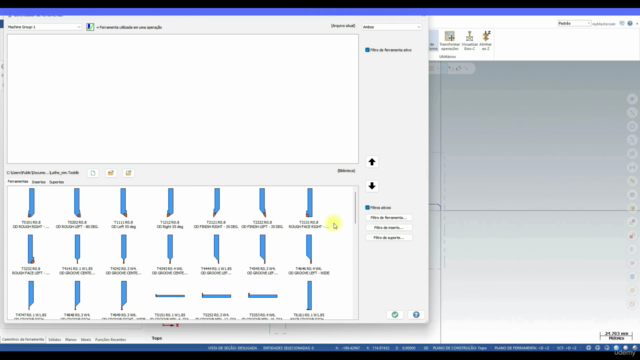Select tool T4444 OD Groove Left
Viewport: 640px width, 360px height.
click(x=216, y=254)
